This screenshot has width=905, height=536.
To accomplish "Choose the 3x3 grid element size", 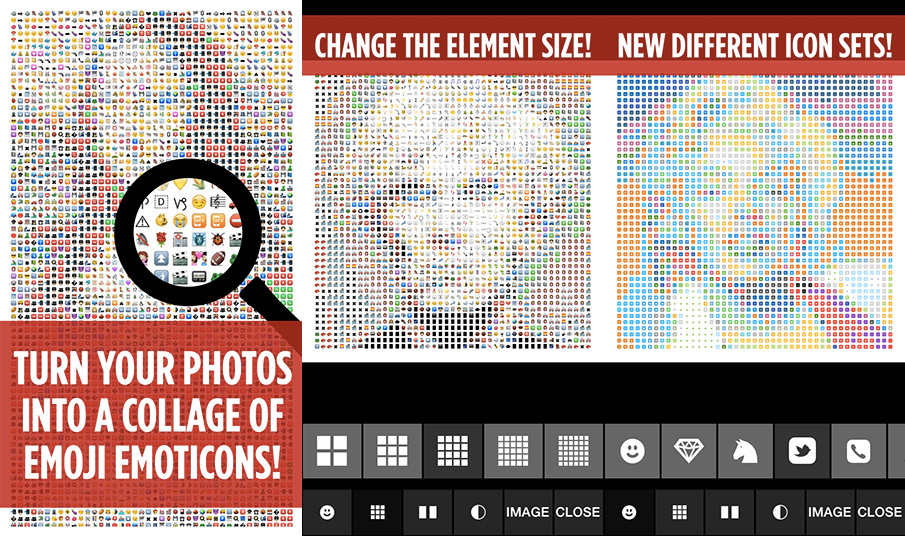I will 392,451.
